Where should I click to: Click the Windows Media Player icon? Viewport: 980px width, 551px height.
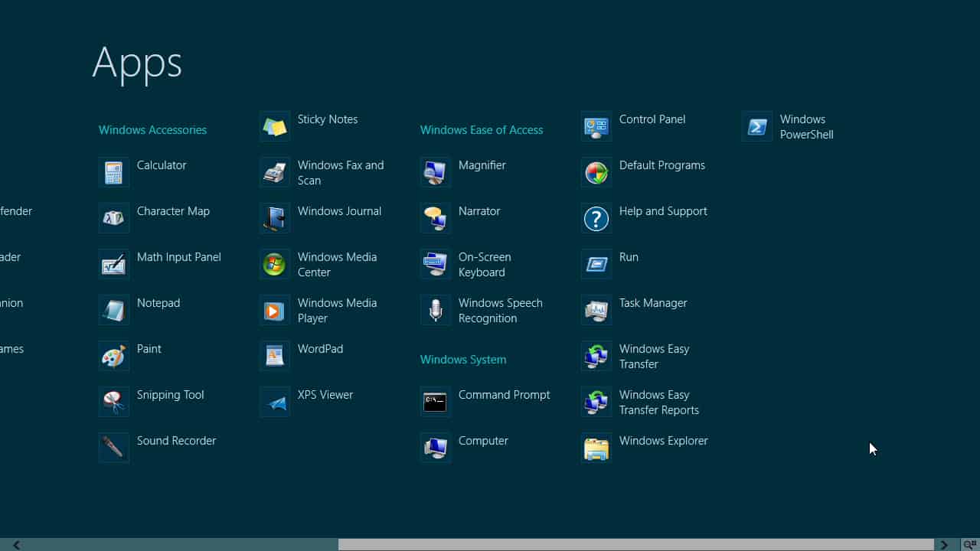click(x=275, y=311)
